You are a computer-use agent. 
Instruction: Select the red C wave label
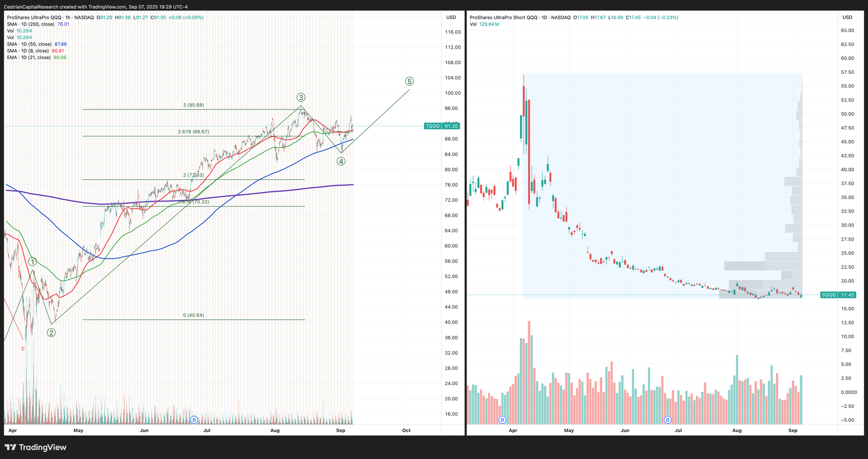(23, 349)
